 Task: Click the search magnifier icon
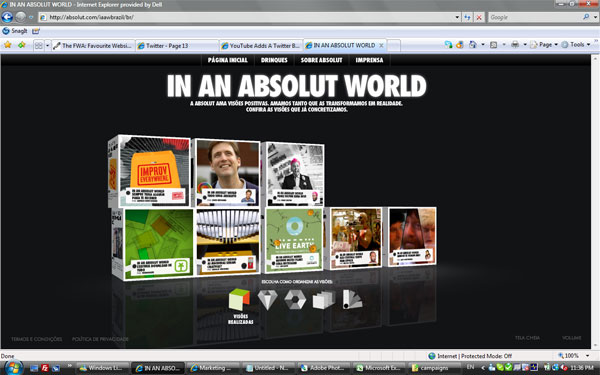[586, 17]
